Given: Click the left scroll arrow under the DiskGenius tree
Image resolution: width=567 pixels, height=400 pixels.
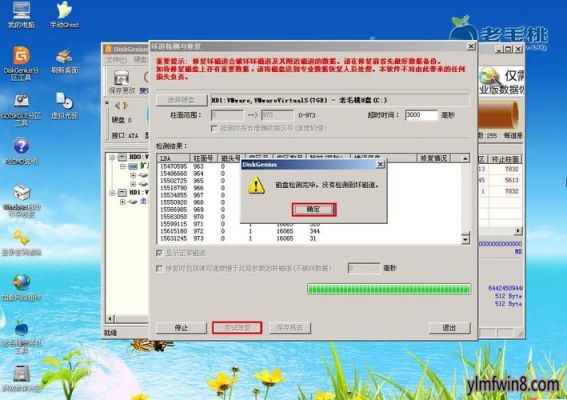Looking at the screenshot, I should click(x=110, y=319).
